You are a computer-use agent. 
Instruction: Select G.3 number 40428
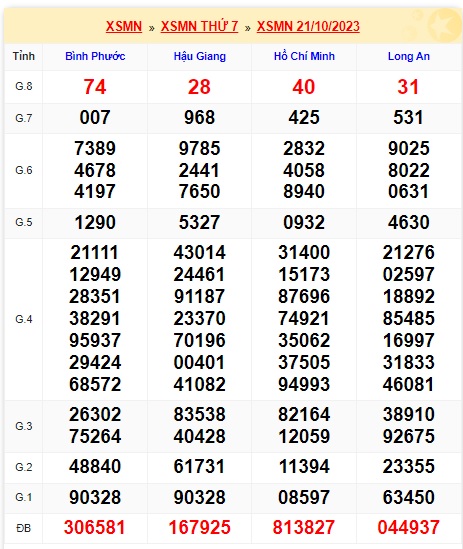click(200, 437)
